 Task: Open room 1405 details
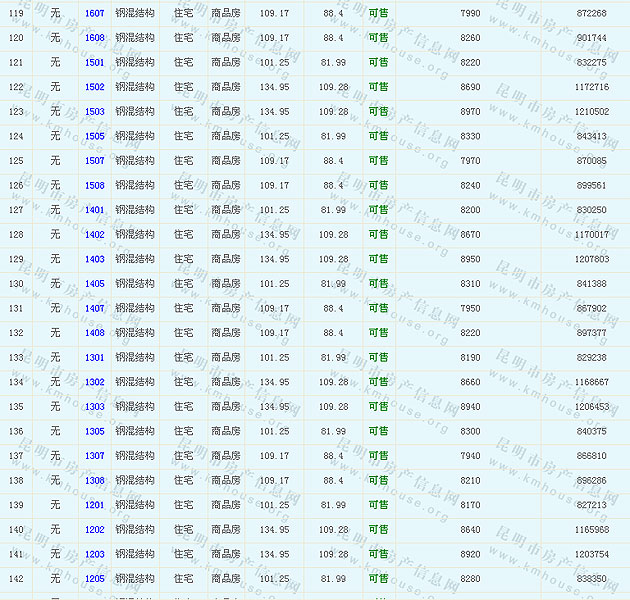click(x=94, y=284)
